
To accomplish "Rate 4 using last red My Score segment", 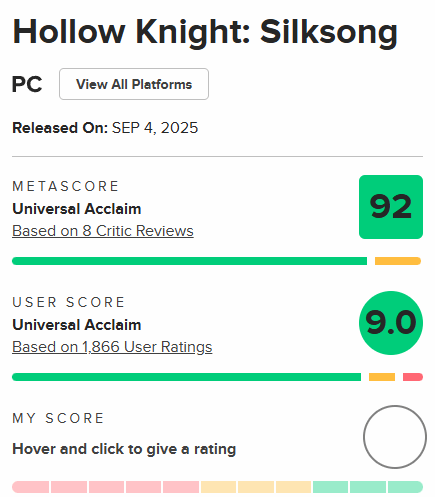I will click(x=181, y=487).
